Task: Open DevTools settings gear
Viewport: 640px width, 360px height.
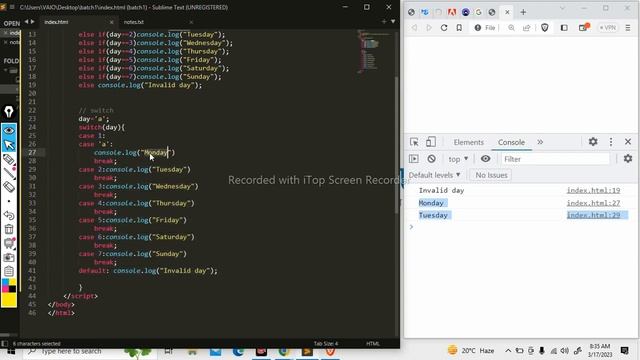Action: pos(593,142)
